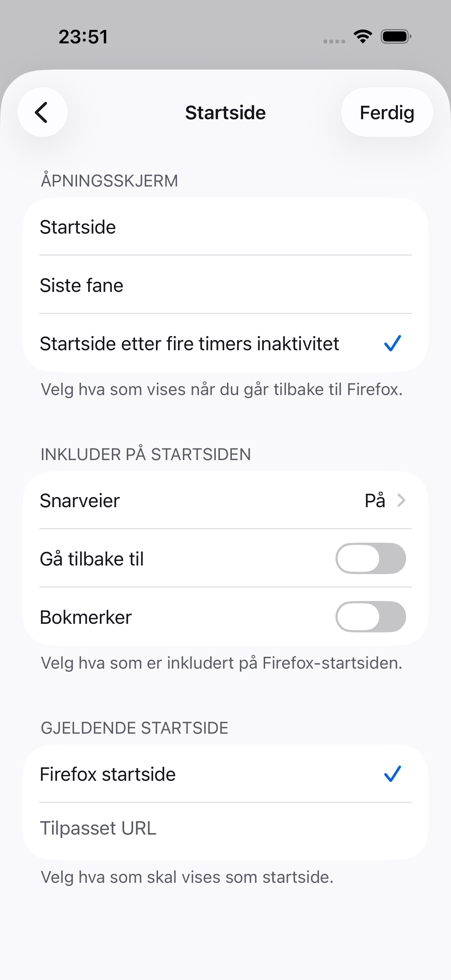Tap the blue checkmark beside inaktivitet option
The height and width of the screenshot is (980, 451).
(x=392, y=343)
